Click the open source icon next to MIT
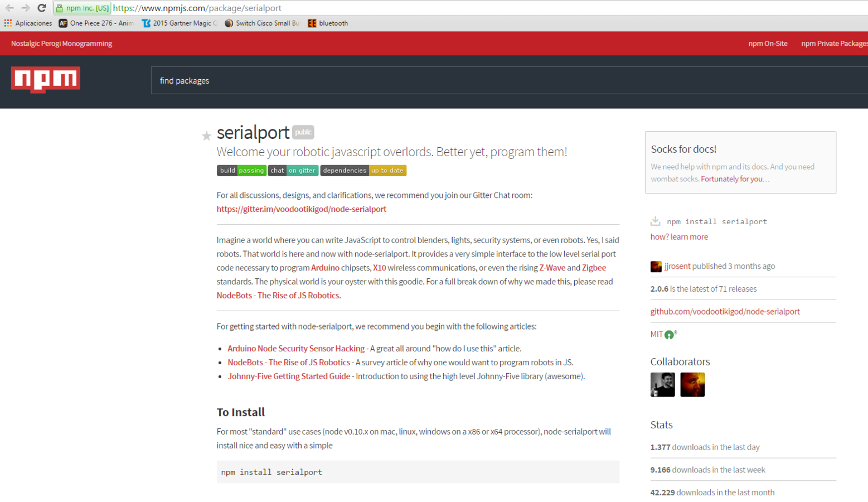The height and width of the screenshot is (502, 868). click(670, 335)
